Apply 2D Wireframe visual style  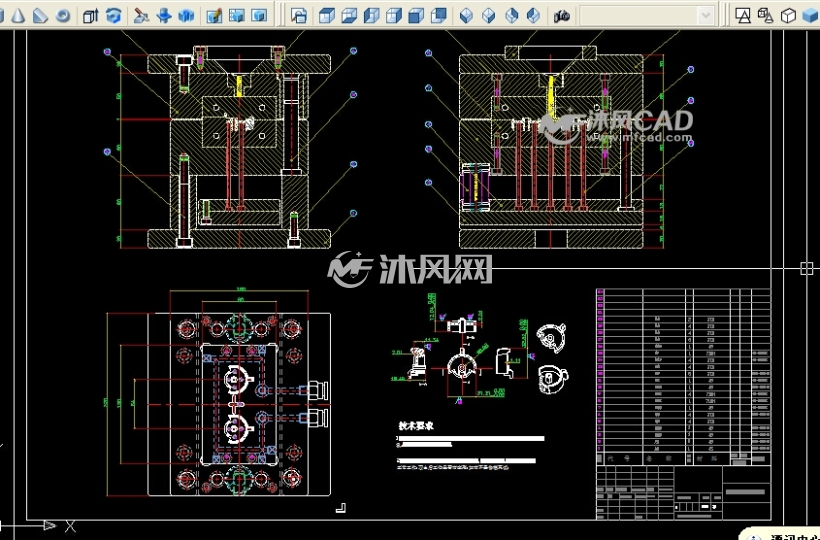(x=743, y=16)
